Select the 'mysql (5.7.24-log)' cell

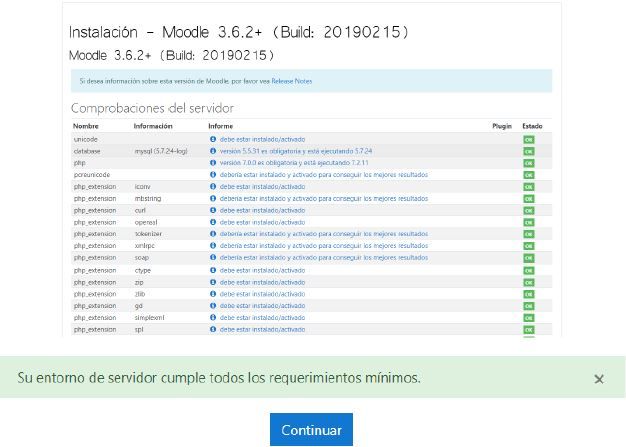161,151
